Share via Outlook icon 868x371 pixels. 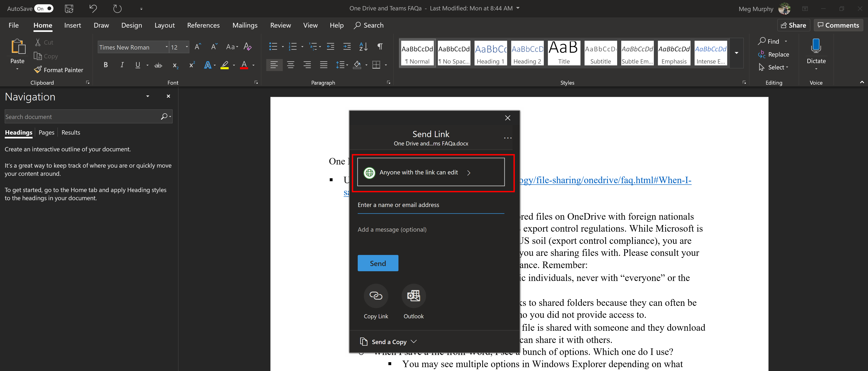[x=413, y=296]
